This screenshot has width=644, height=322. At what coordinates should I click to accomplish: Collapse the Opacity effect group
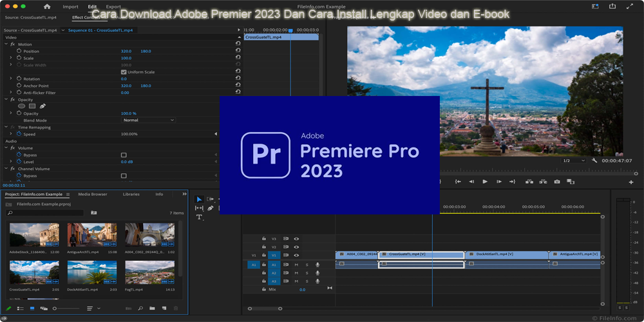coord(6,99)
